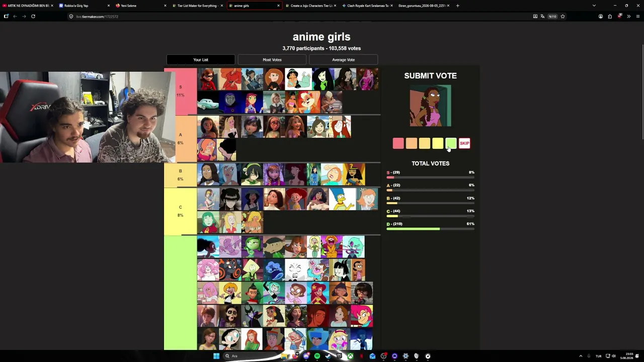Screen dimensions: 644x362
Task: Open Discord from the taskbar
Action: pyautogui.click(x=306, y=356)
